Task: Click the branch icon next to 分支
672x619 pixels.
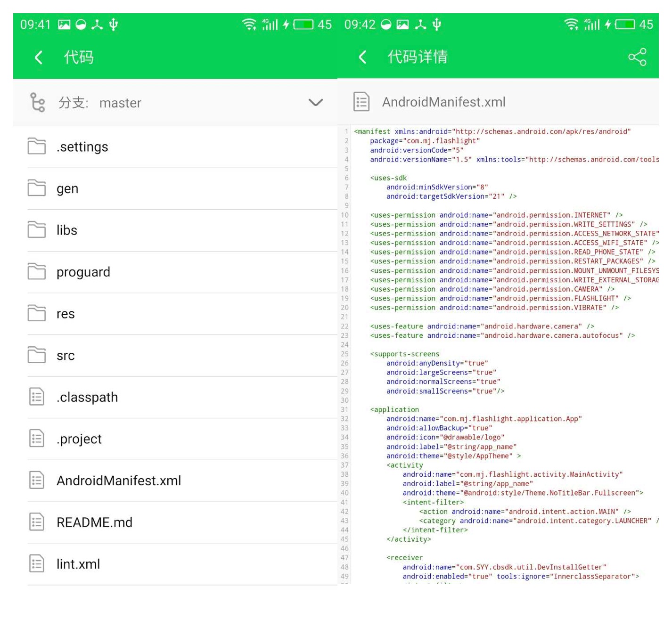Action: [37, 102]
